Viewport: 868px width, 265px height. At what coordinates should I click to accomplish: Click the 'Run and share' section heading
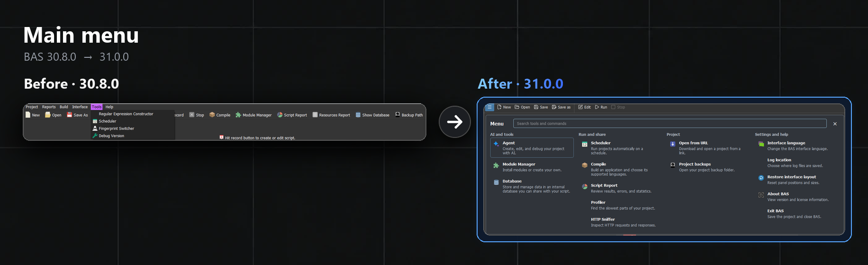[592, 134]
